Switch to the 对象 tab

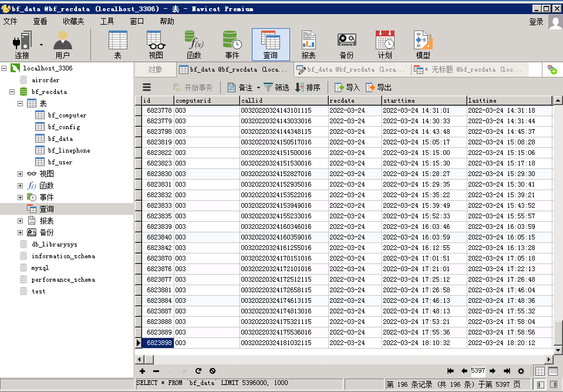[x=155, y=70]
